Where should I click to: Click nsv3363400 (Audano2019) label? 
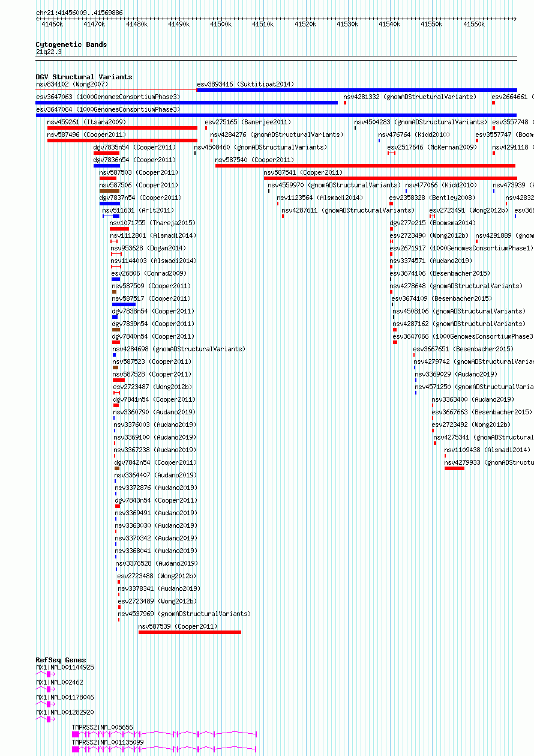473,399
